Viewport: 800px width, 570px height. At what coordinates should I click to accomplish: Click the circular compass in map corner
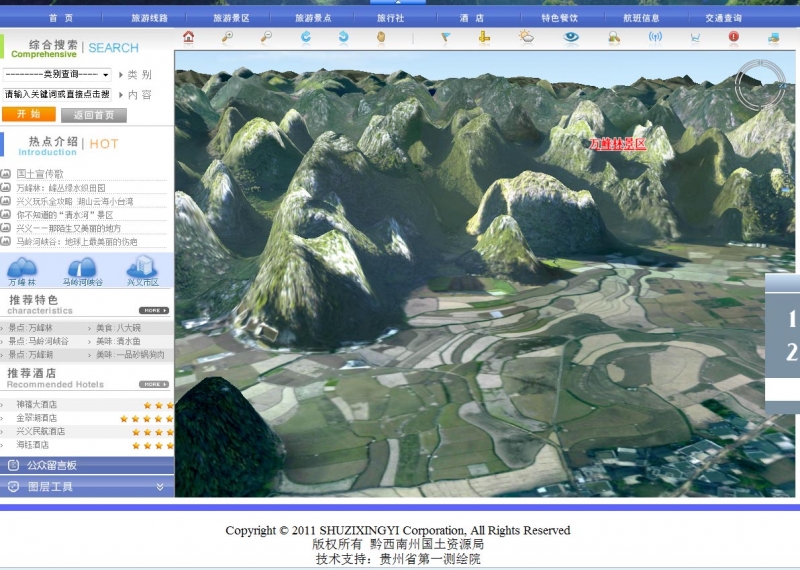point(760,85)
